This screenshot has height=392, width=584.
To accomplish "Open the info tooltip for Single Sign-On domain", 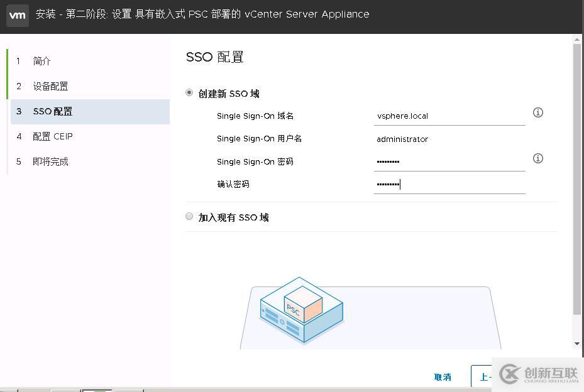I will click(537, 112).
